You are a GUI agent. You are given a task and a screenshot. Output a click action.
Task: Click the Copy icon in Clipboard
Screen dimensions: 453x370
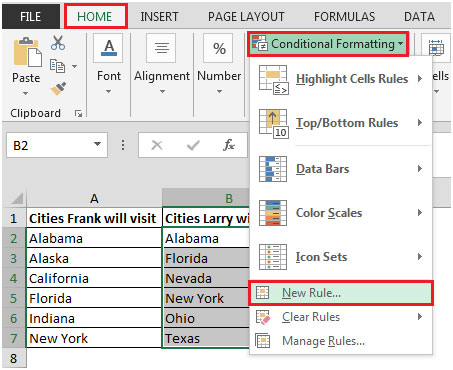pyautogui.click(x=57, y=66)
